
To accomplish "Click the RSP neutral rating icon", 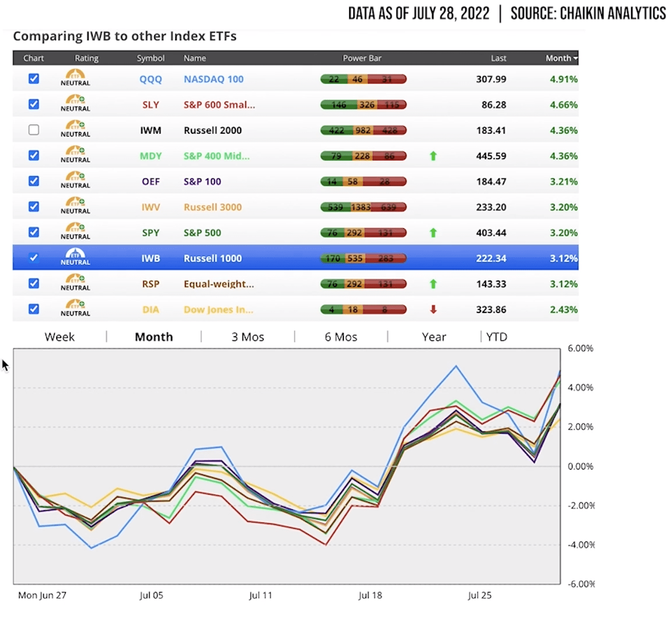I will click(x=76, y=283).
